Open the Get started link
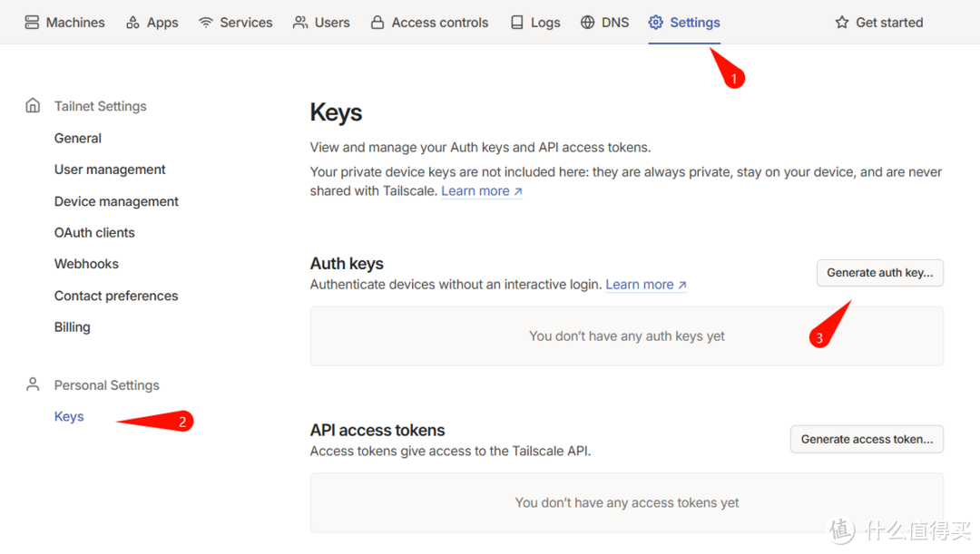980x554 pixels. click(x=878, y=23)
